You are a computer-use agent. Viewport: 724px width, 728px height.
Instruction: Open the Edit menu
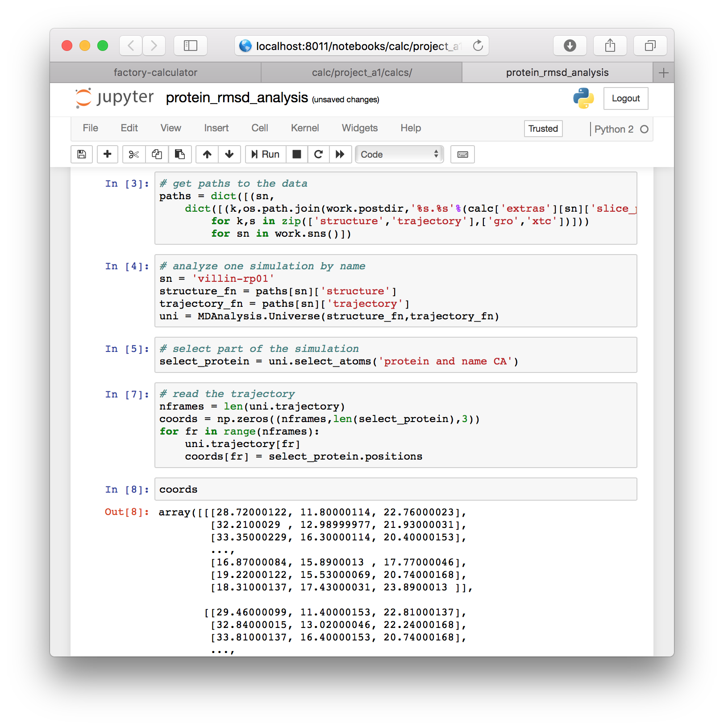coord(129,128)
